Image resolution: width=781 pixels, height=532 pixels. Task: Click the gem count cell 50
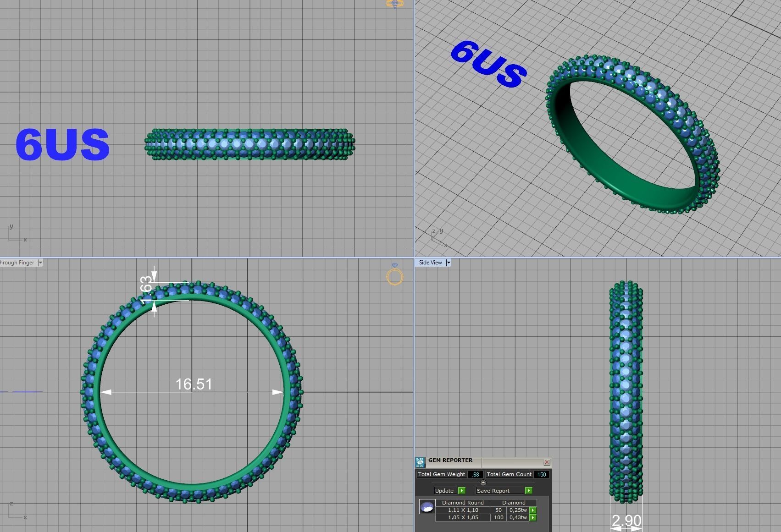[499, 510]
